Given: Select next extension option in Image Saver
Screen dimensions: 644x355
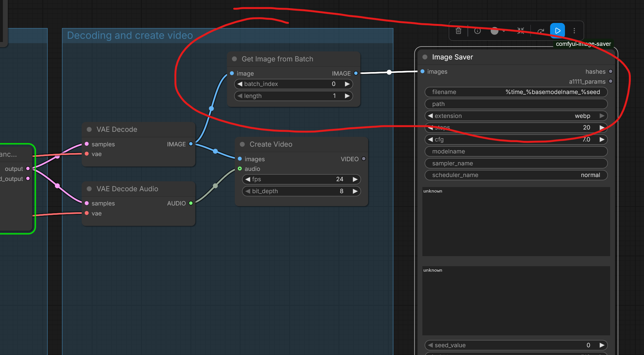Looking at the screenshot, I should 602,116.
